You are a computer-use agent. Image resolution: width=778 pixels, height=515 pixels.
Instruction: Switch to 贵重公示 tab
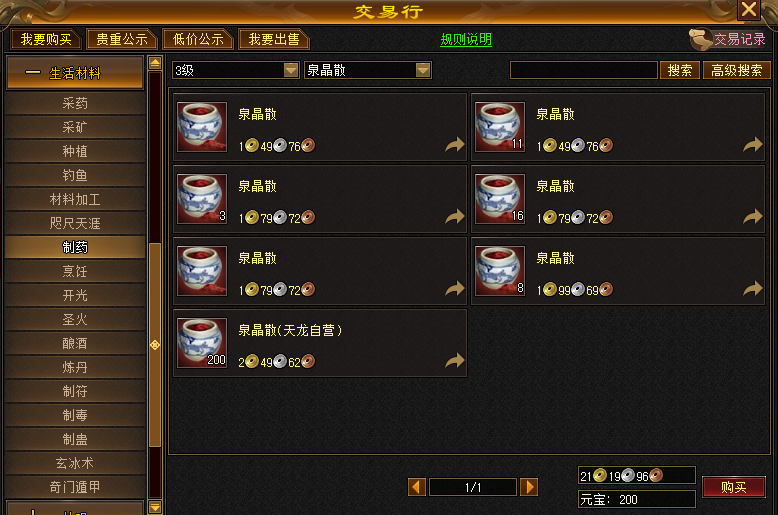[x=122, y=39]
